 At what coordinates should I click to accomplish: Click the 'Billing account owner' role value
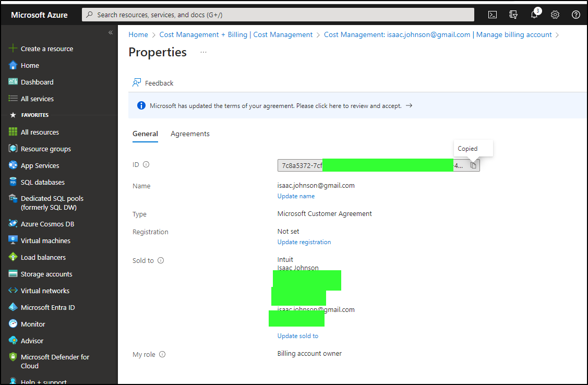tap(310, 354)
